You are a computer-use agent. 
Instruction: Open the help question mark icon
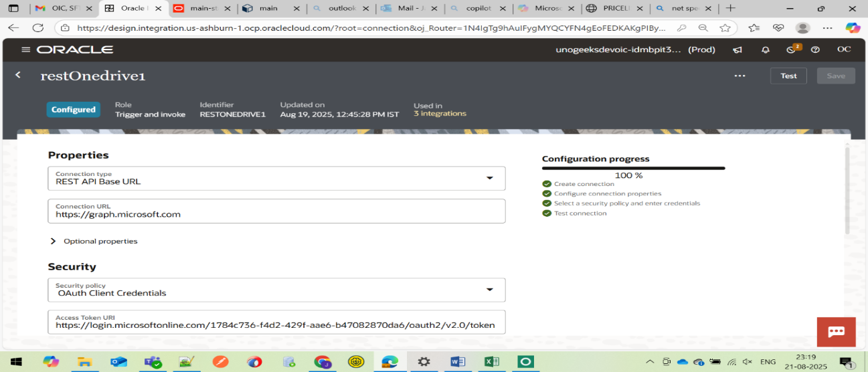point(815,50)
